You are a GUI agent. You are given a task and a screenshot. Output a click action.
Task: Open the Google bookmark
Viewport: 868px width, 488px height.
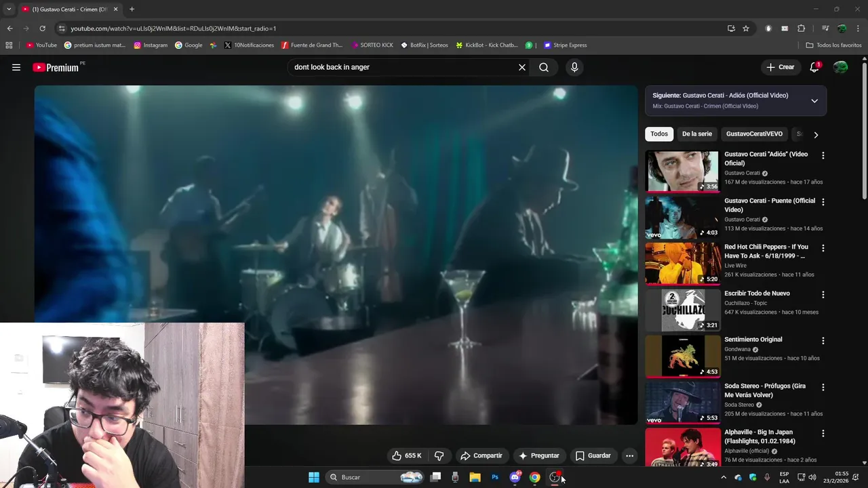click(189, 45)
